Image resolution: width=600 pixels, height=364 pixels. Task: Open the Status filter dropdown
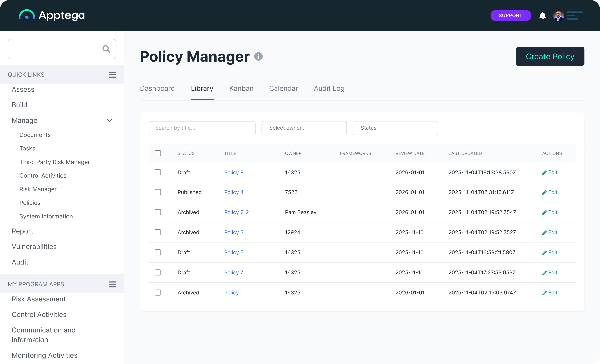395,128
